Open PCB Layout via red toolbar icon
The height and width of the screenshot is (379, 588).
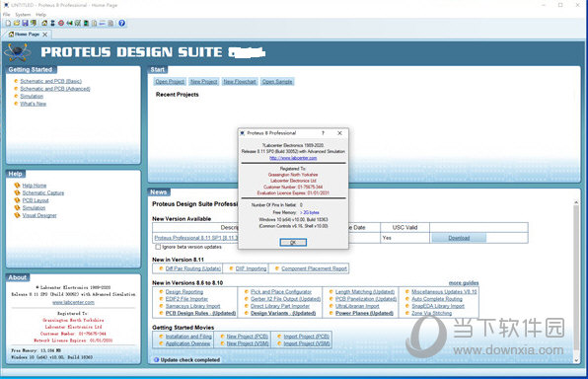tap(61, 24)
